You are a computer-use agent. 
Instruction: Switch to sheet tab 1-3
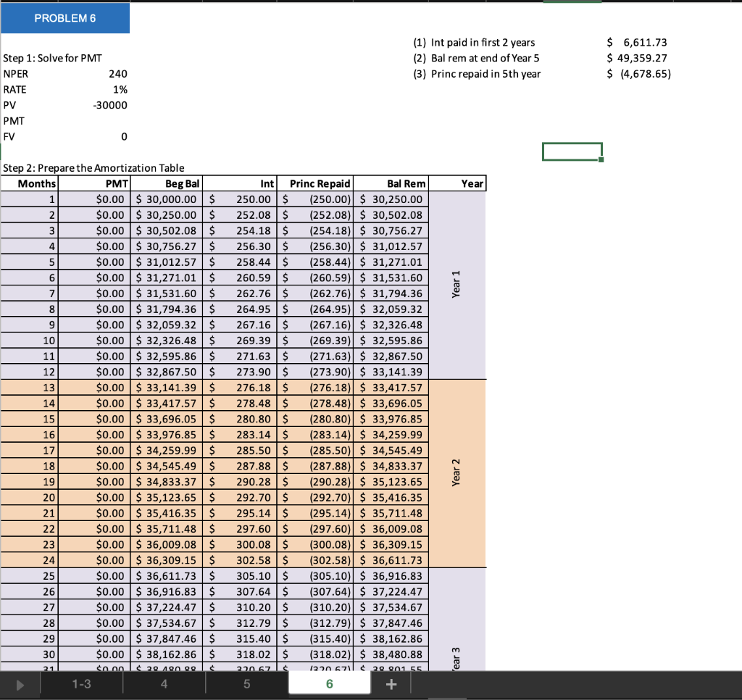(x=82, y=683)
